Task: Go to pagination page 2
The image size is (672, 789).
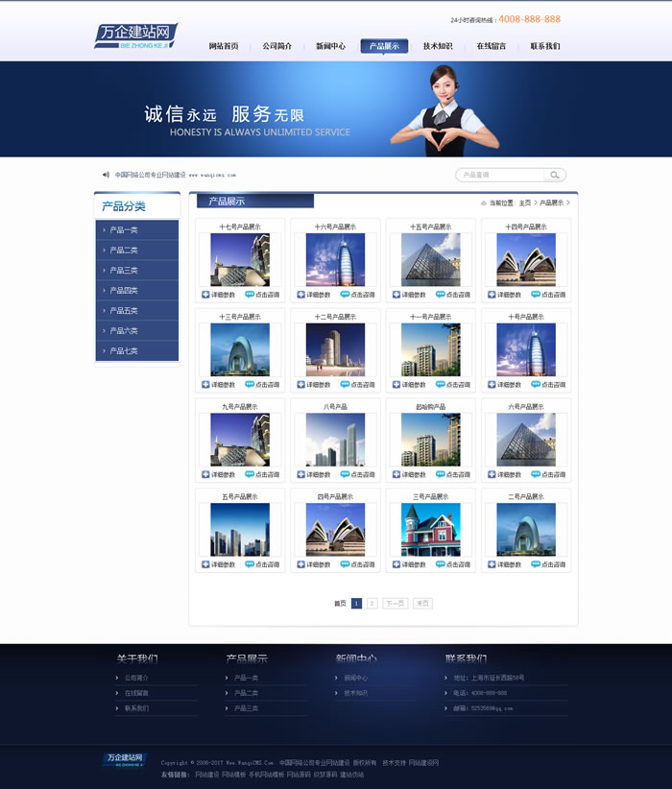Action: 372,604
